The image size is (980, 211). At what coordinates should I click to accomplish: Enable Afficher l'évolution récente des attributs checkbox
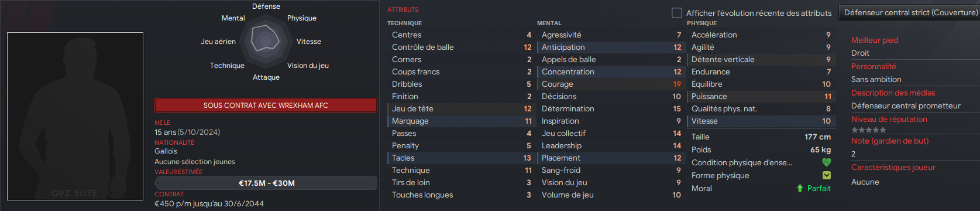[x=677, y=12]
